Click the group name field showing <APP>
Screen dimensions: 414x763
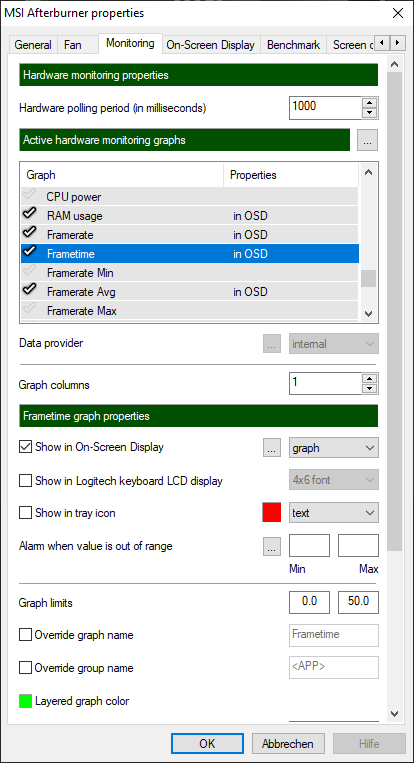tap(334, 667)
